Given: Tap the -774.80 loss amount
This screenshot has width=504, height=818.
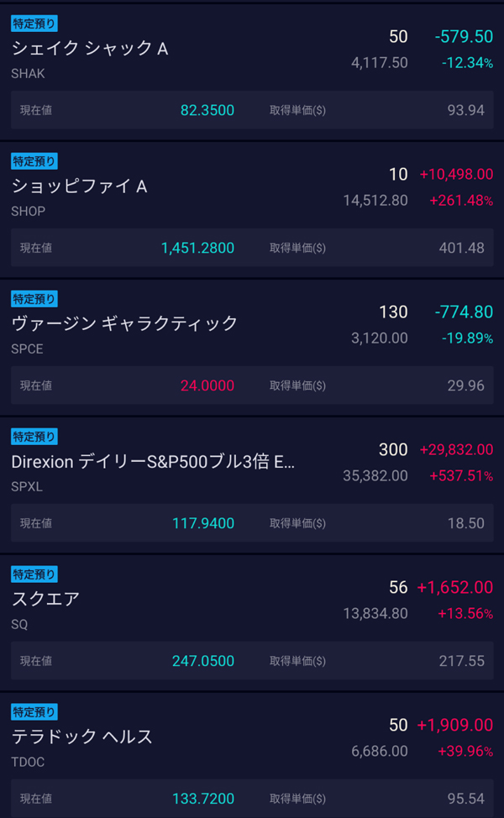Looking at the screenshot, I should click(464, 312).
